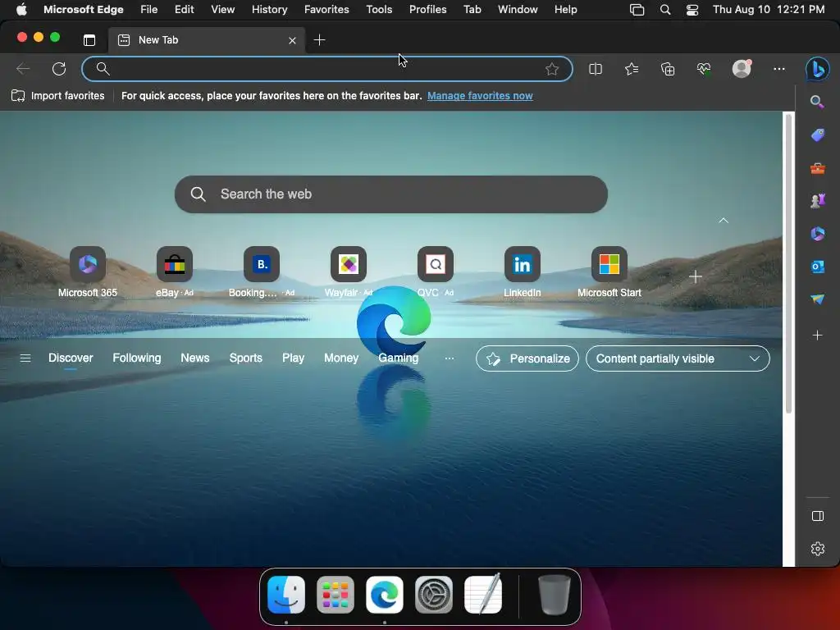Open vertical tabs actions menu

coord(89,40)
